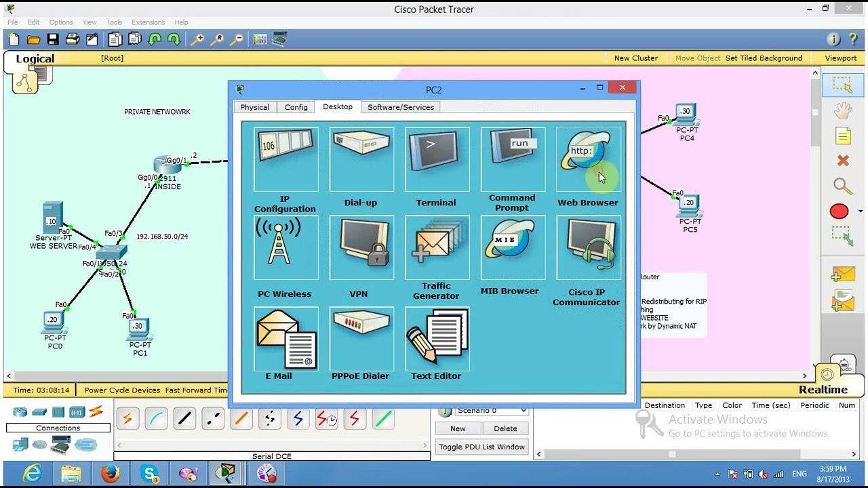Choose the dashed copper cross-over cable

tap(213, 420)
